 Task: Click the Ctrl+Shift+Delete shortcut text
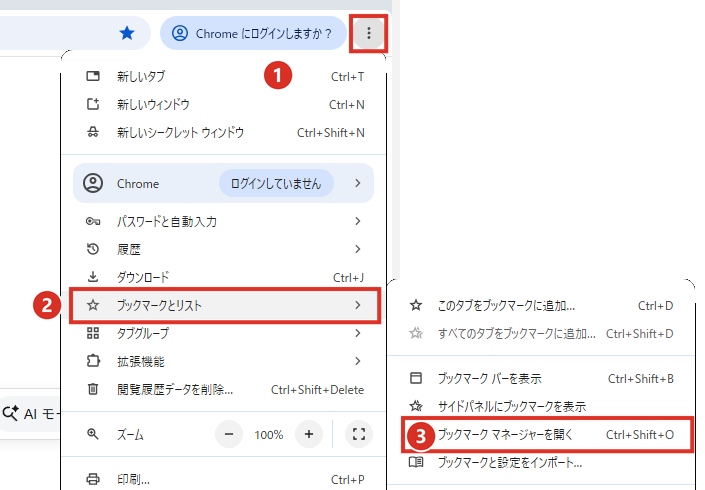click(317, 390)
